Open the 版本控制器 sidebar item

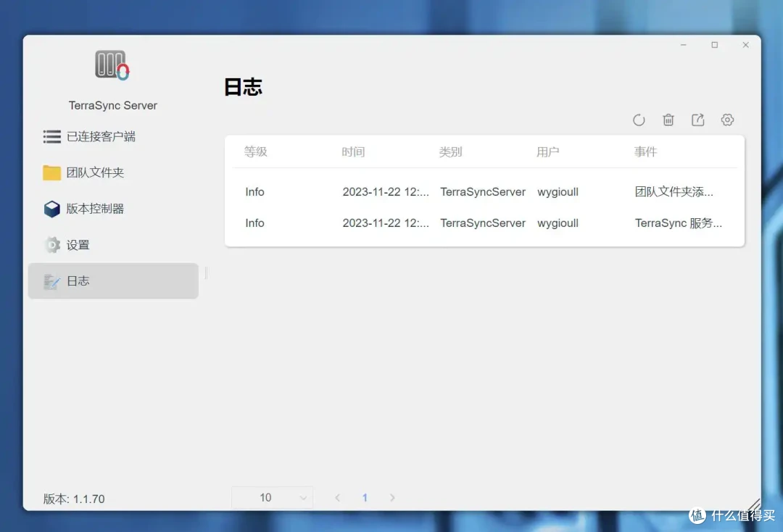point(113,209)
